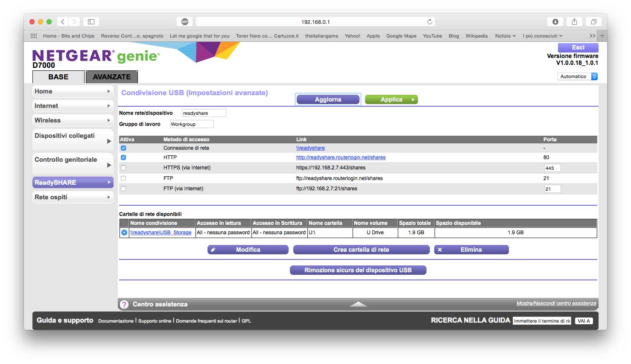Enable the FTP (via Internet) checkbox
The width and height of the screenshot is (631, 364).
(123, 189)
